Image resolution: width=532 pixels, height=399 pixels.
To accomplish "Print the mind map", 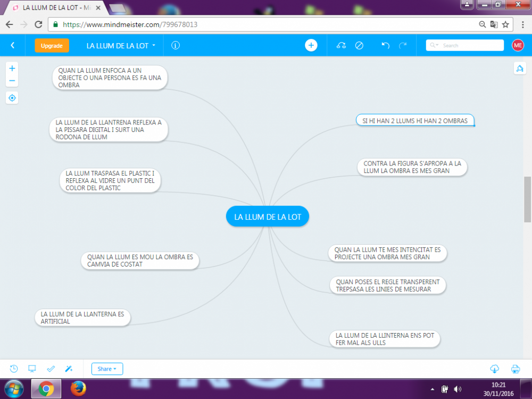I will (515, 369).
